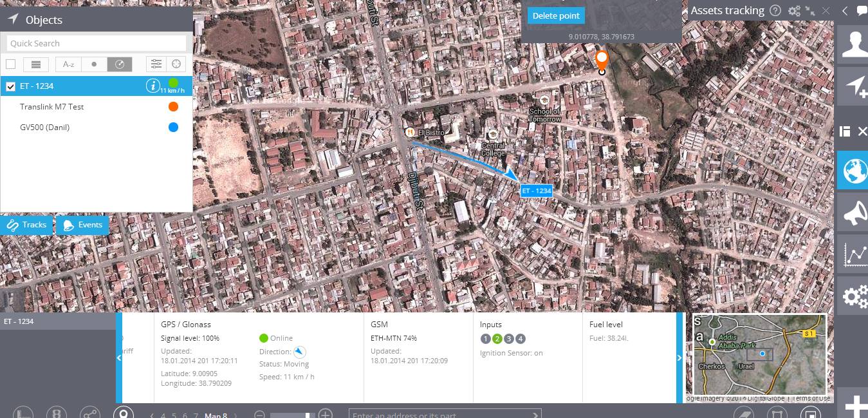The image size is (868, 418).
Task: Click the ET - 1234 info icon
Action: pos(152,86)
